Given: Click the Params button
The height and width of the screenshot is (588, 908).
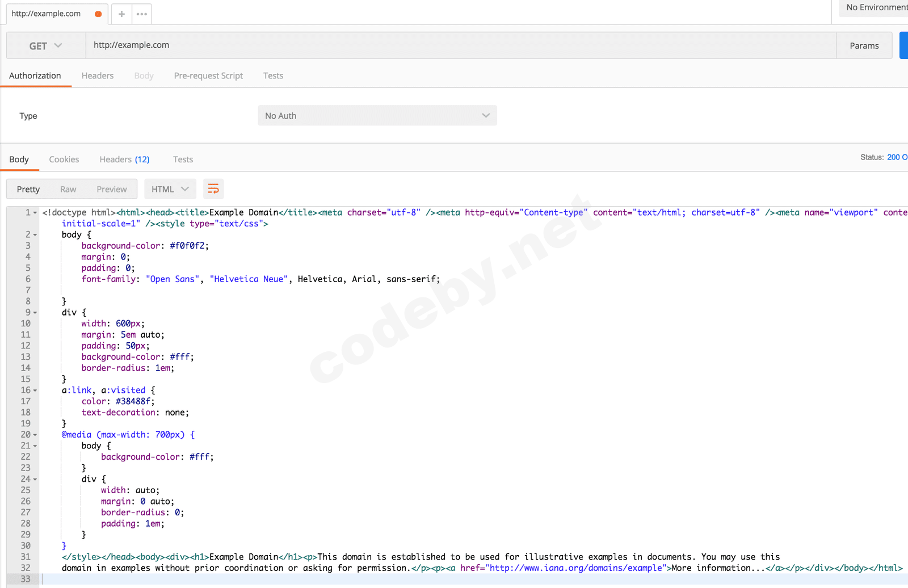Looking at the screenshot, I should (864, 46).
